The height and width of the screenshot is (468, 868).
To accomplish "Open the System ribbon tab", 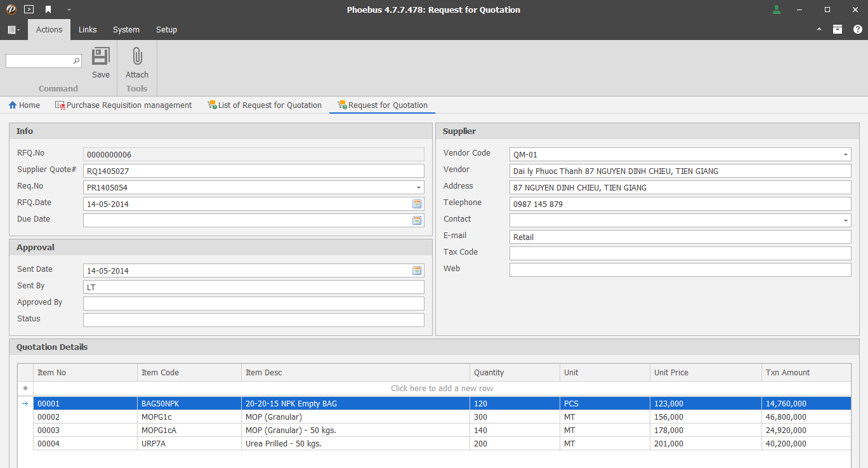I will point(126,30).
